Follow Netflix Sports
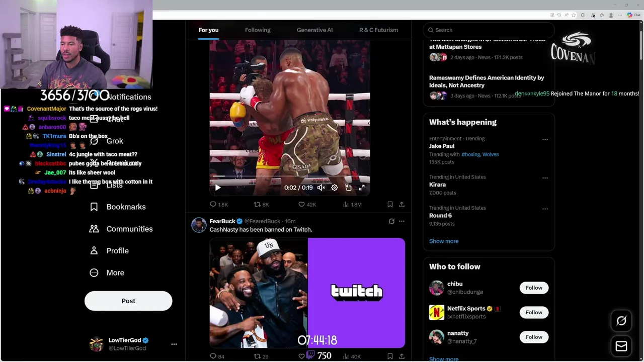This screenshot has width=644, height=362. (x=534, y=313)
